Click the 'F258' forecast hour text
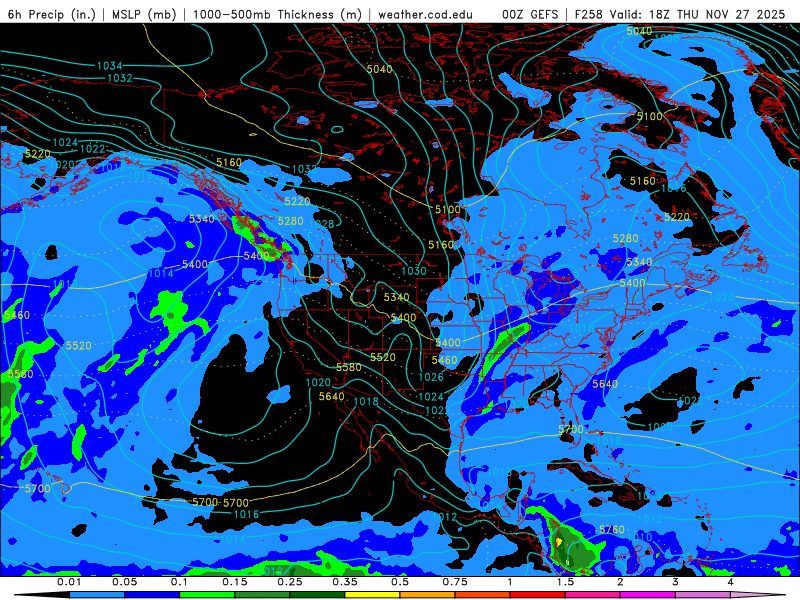The image size is (800, 600). tap(589, 14)
